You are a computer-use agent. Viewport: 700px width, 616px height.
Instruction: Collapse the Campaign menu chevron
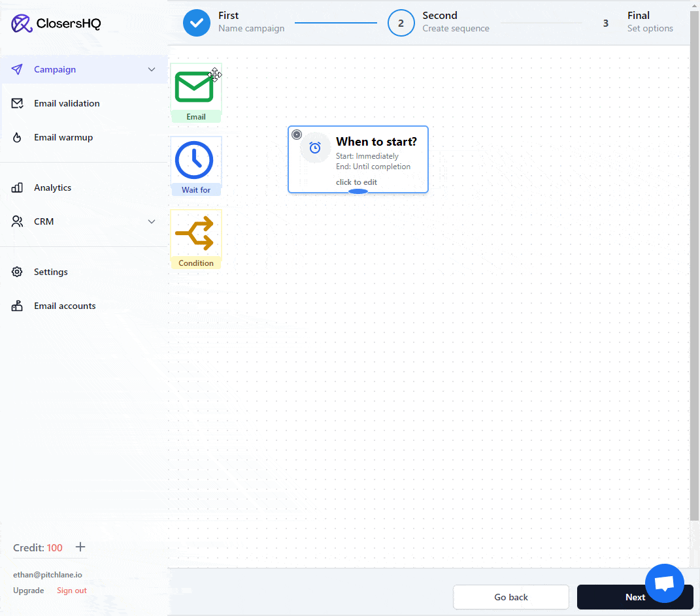[x=152, y=70]
